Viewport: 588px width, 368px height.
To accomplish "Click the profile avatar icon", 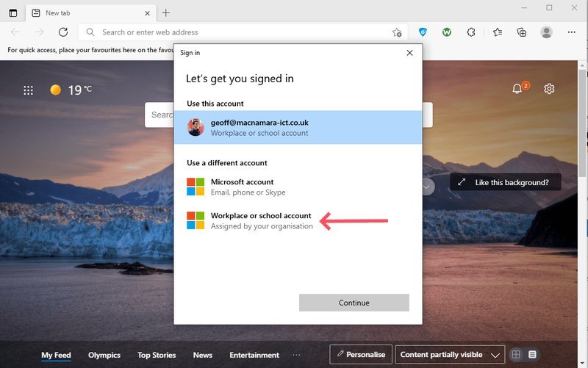I will pos(546,32).
